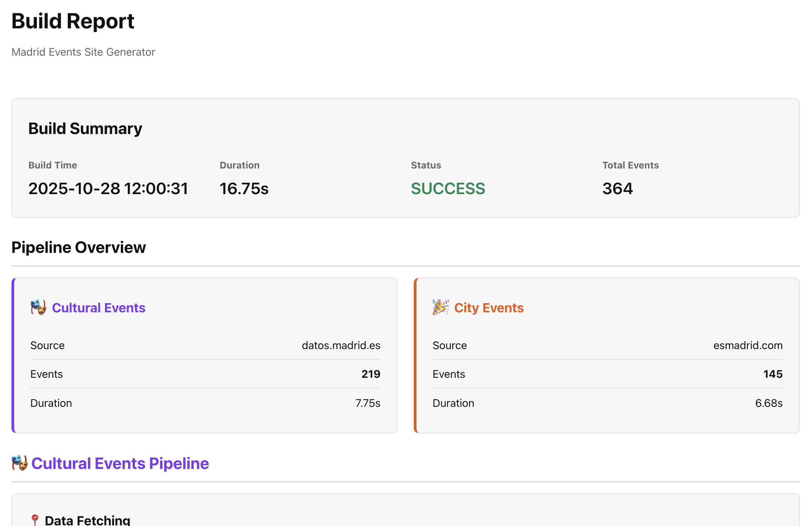
Task: Collapse the Pipeline Overview section
Action: pos(79,247)
